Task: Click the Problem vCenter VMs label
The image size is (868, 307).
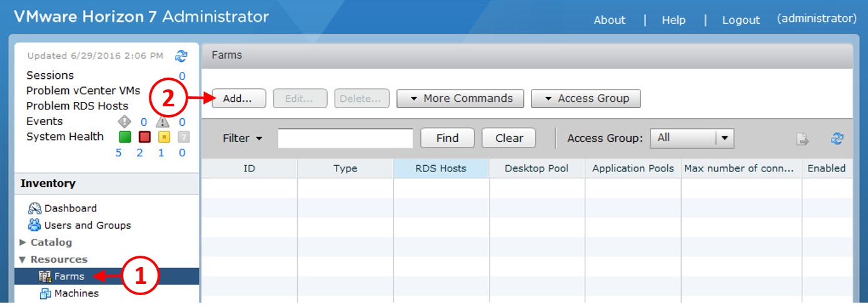Action: click(x=83, y=91)
